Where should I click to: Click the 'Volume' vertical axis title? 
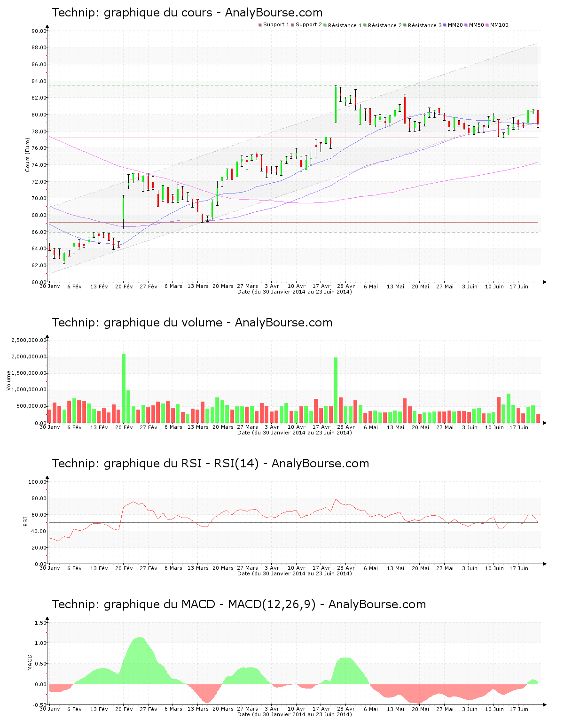8,380
